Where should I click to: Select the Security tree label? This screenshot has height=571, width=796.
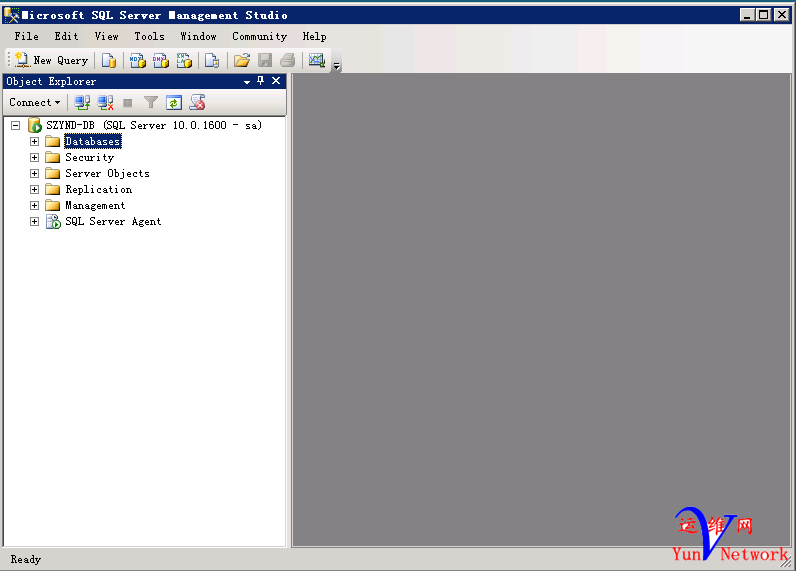coord(89,157)
